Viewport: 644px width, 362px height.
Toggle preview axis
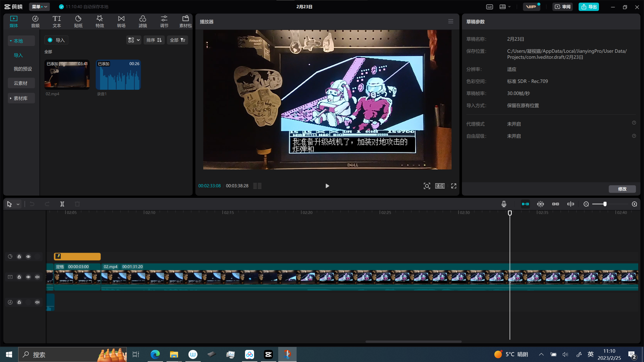click(x=571, y=204)
